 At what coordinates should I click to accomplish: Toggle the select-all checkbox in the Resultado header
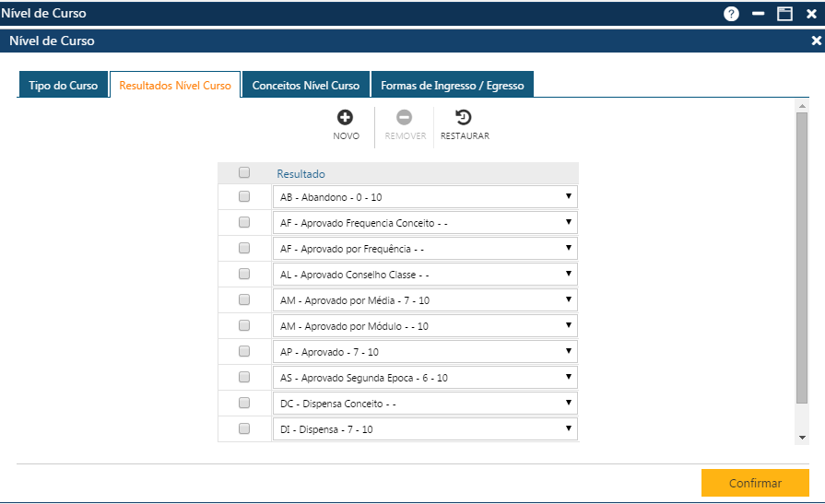(x=244, y=173)
